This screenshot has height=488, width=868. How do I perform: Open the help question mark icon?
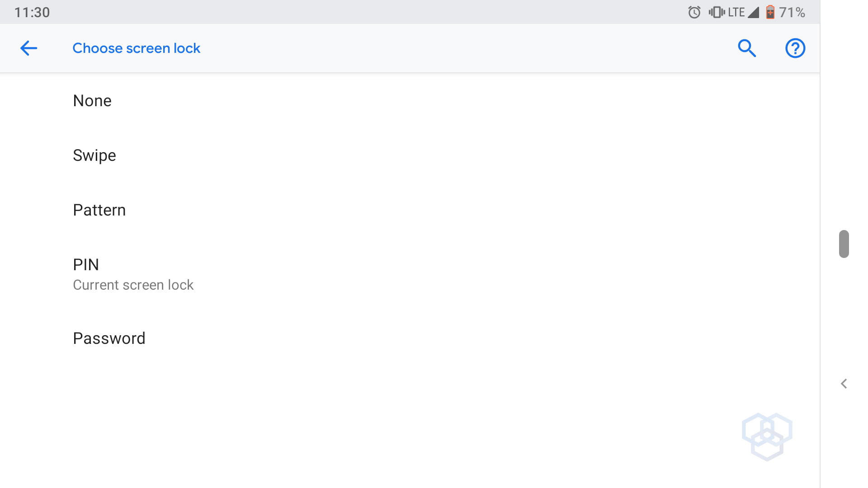795,48
